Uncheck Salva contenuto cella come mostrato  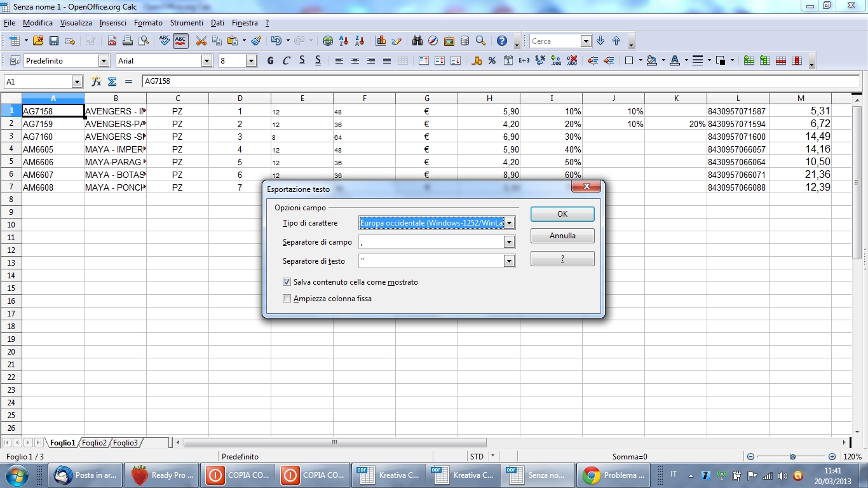click(x=287, y=282)
